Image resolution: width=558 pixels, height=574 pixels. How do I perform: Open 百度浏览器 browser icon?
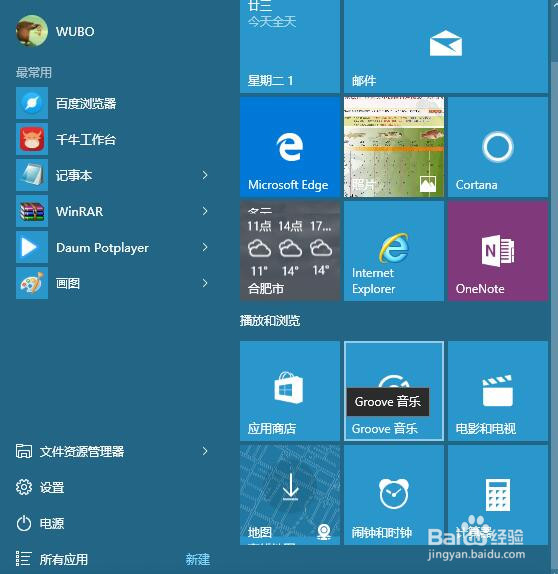click(x=32, y=103)
